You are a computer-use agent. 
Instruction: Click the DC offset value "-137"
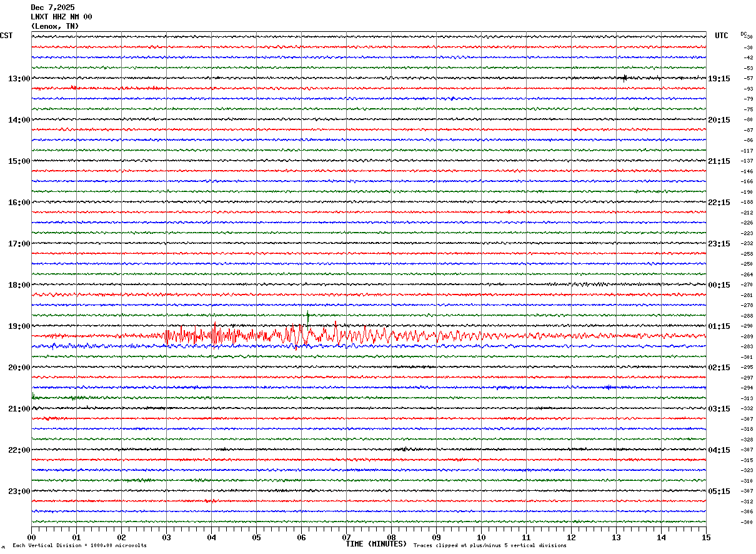(x=747, y=161)
